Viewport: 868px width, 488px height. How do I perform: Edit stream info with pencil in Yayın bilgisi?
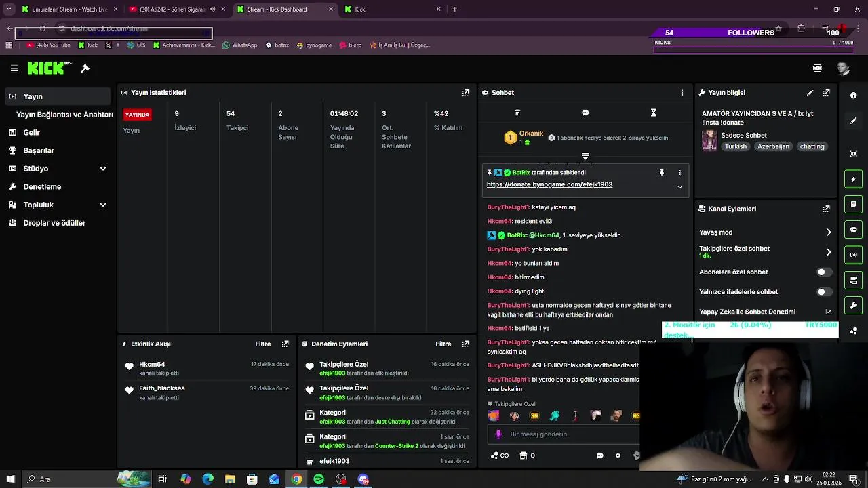(810, 93)
